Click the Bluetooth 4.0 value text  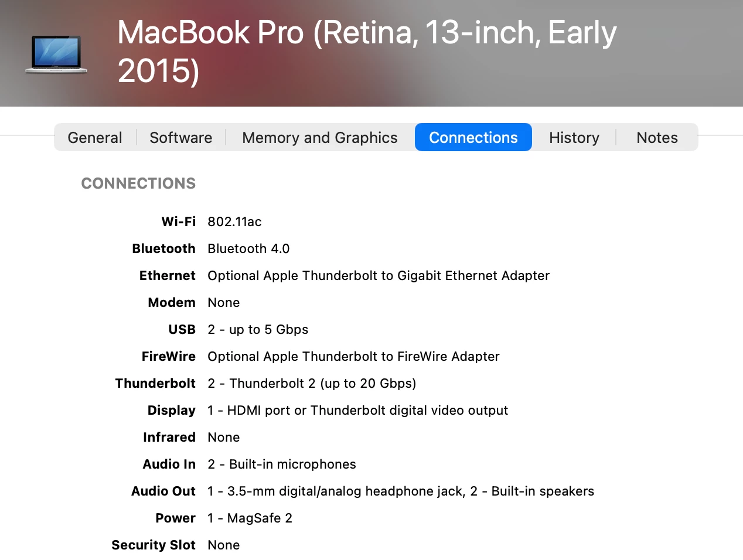click(248, 249)
